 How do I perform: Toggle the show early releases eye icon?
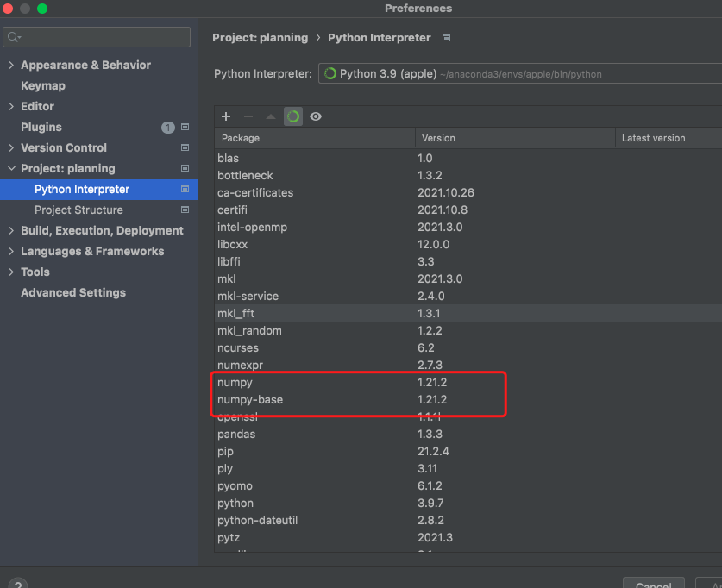(x=316, y=116)
